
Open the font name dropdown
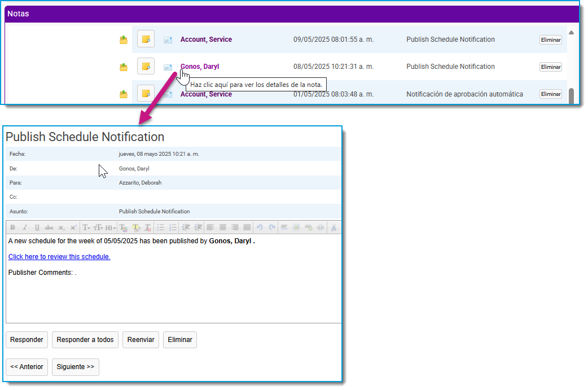click(86, 227)
